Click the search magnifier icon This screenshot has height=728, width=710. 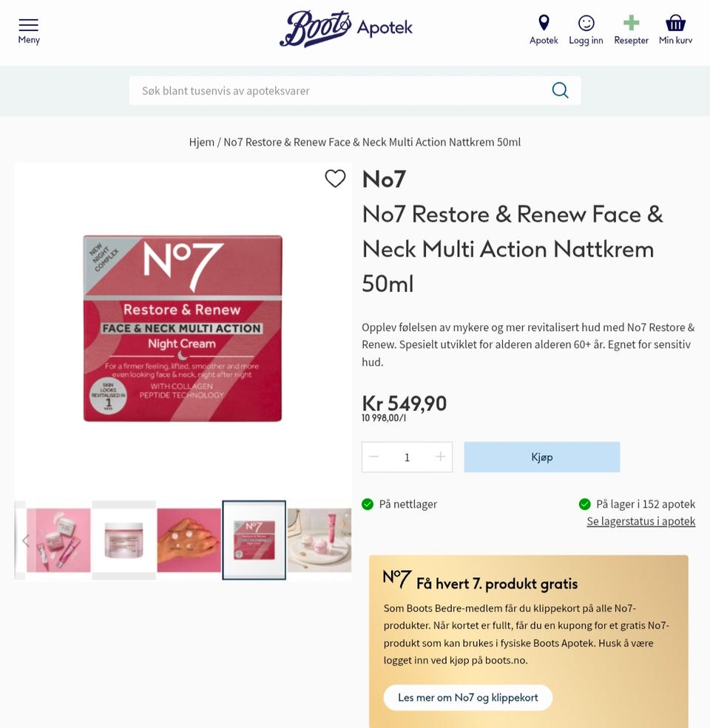(560, 90)
